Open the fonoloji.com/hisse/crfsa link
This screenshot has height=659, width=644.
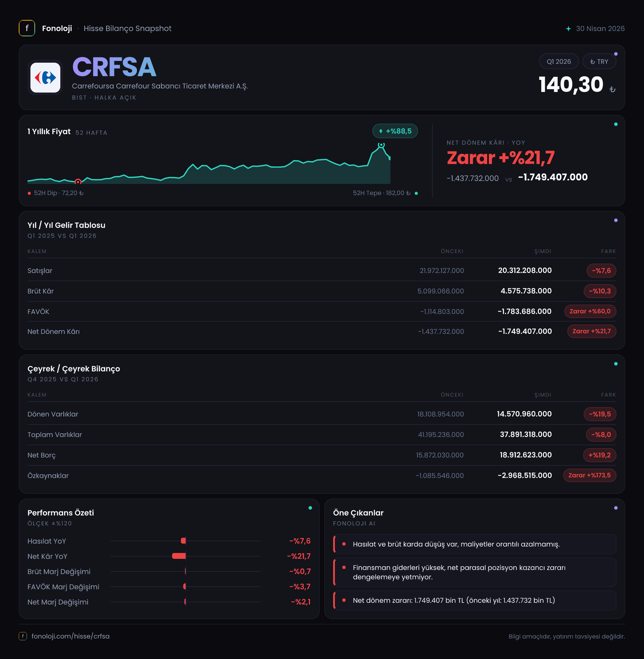[x=70, y=636]
